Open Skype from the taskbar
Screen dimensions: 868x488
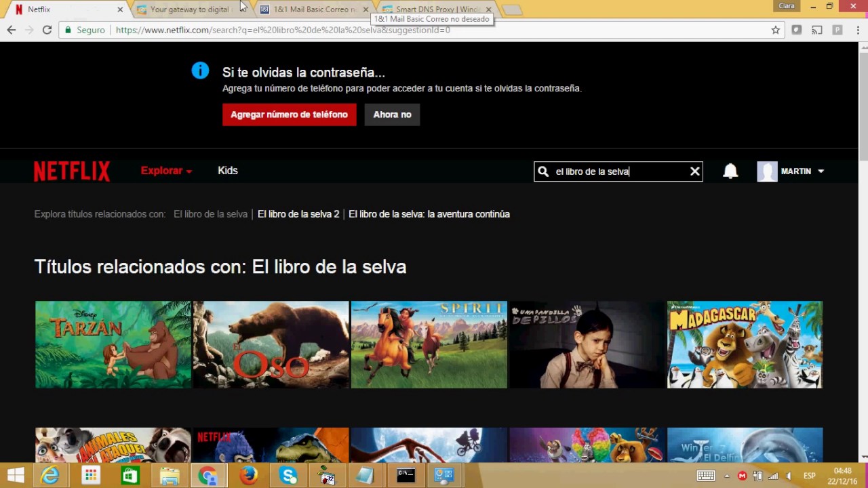[x=288, y=476]
